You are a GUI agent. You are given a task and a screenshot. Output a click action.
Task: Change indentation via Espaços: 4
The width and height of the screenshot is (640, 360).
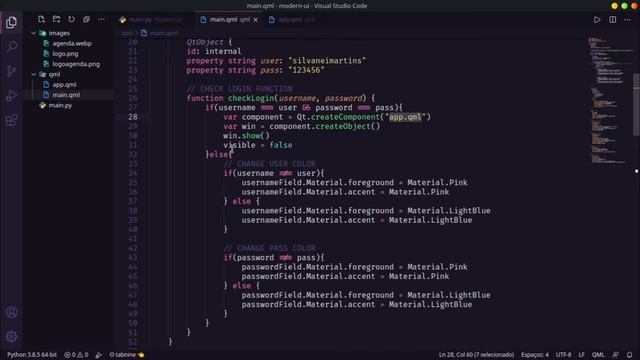pos(534,355)
